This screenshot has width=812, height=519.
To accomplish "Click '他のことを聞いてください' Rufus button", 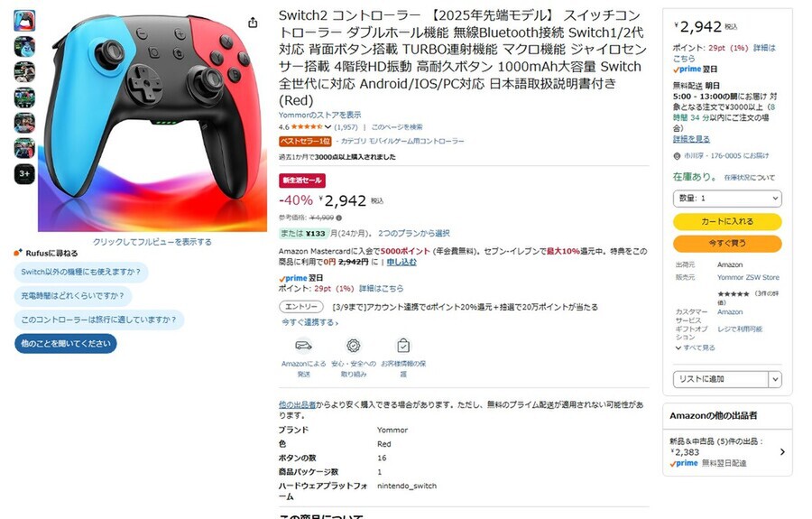I will pos(66,343).
